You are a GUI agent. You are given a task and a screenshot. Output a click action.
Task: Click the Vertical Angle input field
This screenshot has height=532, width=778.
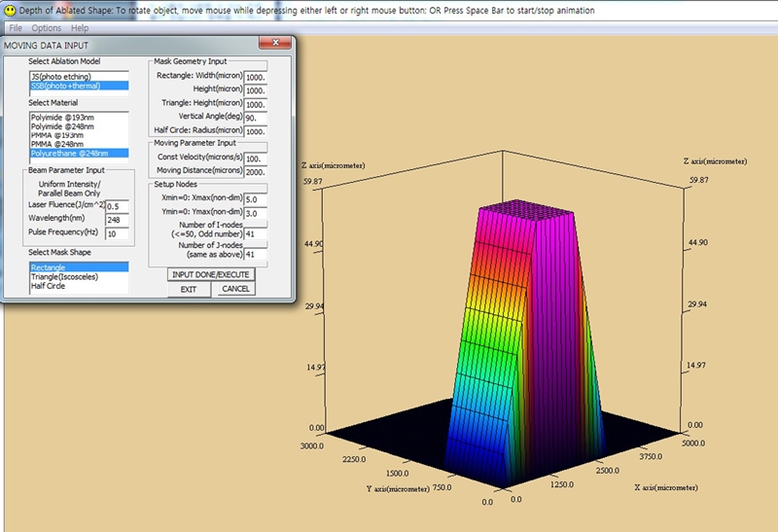(x=257, y=117)
